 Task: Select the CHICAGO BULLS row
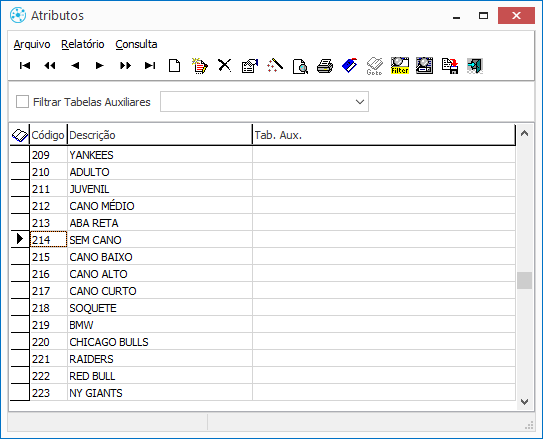click(x=263, y=342)
